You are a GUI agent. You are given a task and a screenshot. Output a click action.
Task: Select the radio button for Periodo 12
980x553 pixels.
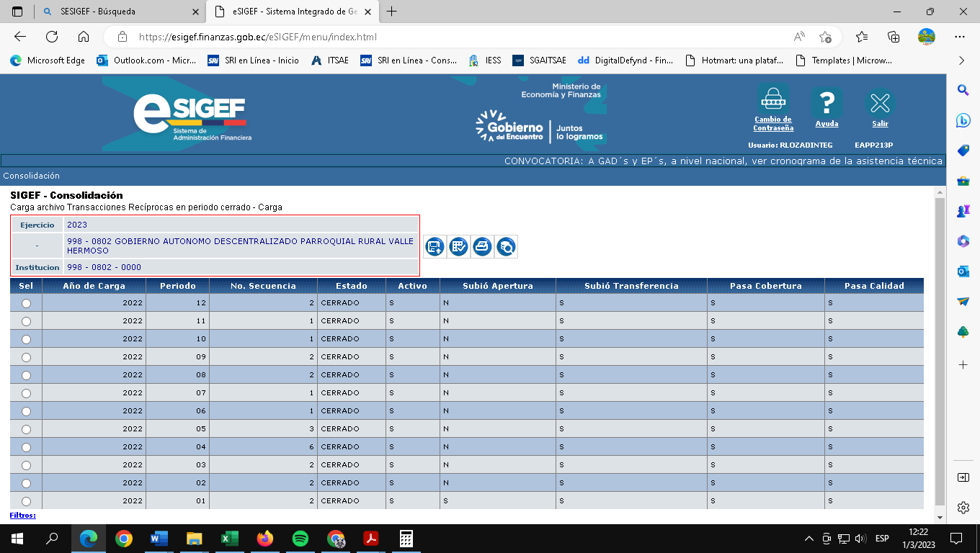pos(27,303)
